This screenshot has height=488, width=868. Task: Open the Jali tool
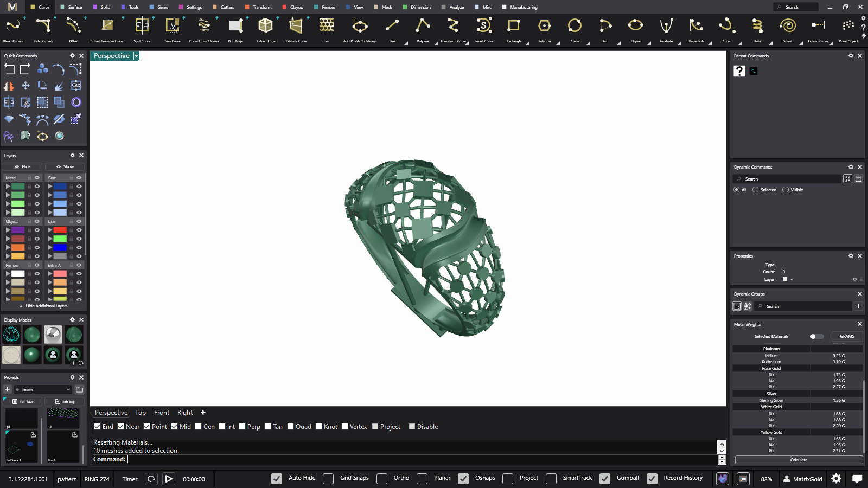click(x=327, y=29)
